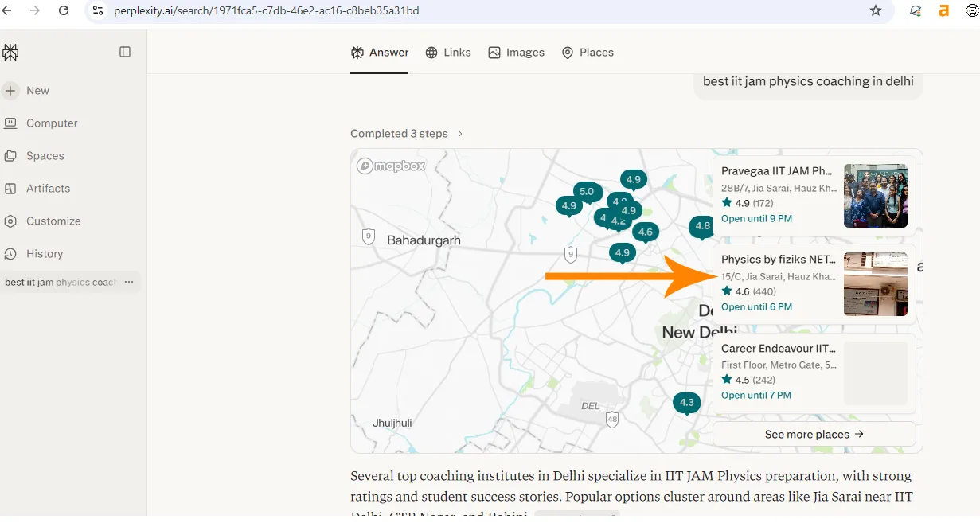This screenshot has width=980, height=531.
Task: Click 'Open until 9 PM' text
Action: coord(756,218)
